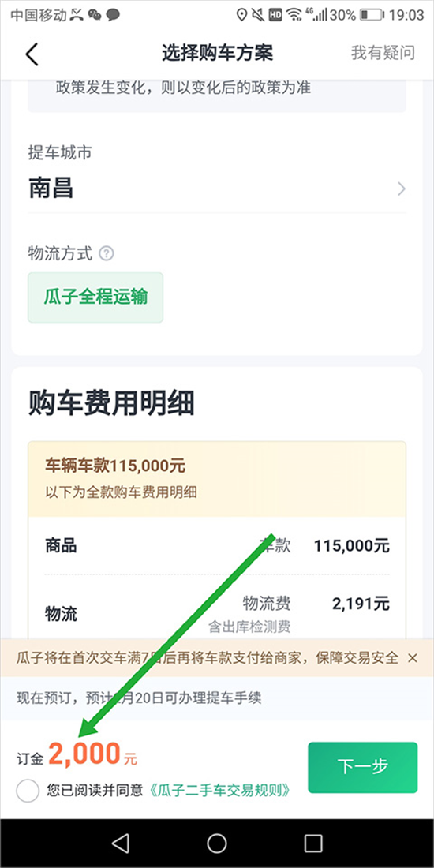434x868 pixels.
Task: Tap the 购车费用明细 heading
Action: coord(111,405)
